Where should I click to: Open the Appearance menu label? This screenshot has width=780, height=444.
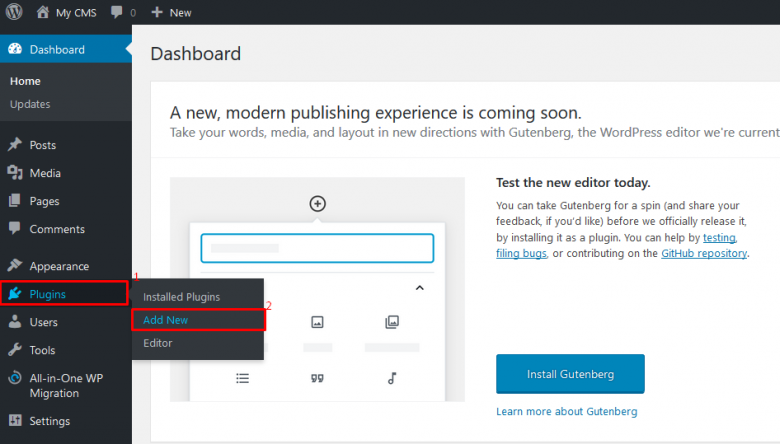tap(59, 266)
